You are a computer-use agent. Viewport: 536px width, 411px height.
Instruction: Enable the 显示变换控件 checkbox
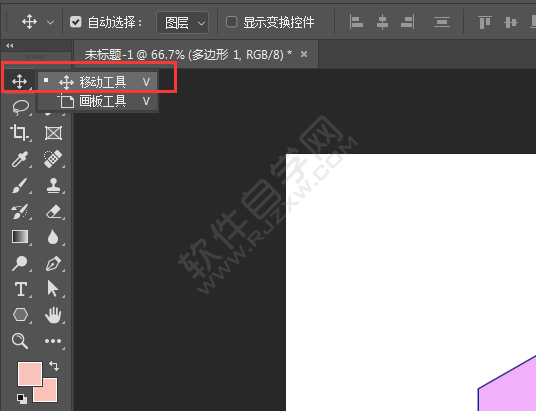pyautogui.click(x=231, y=22)
